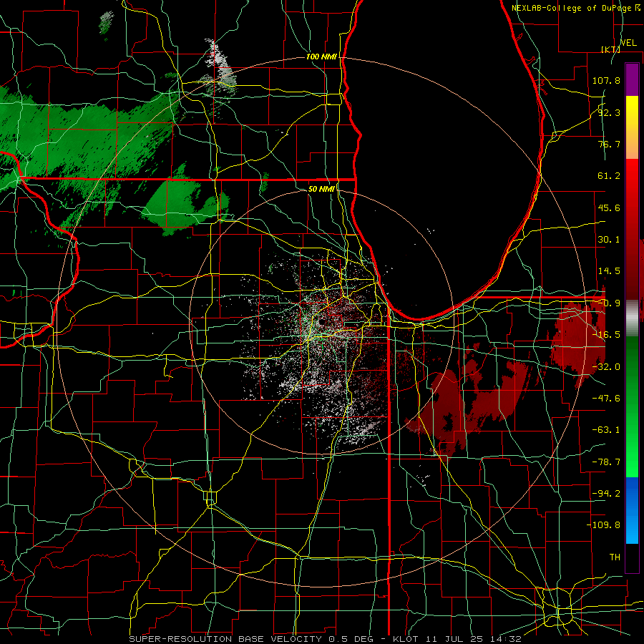Click the Super-Resolution Base Velocity caption
This screenshot has width=644, height=644.
[x=326, y=639]
